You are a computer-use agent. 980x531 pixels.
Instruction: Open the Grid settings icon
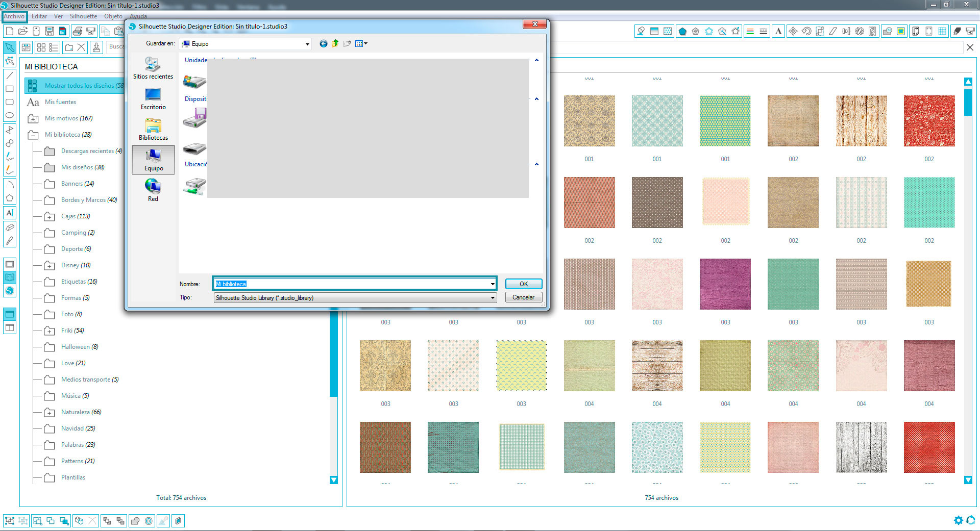[942, 31]
